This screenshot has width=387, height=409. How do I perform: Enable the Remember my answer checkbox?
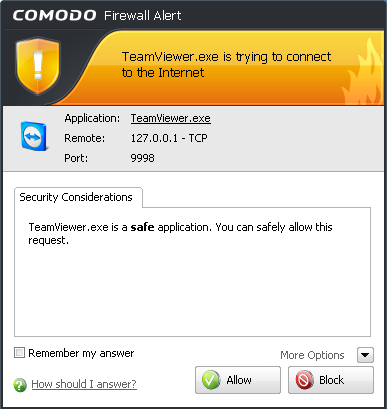(19, 352)
